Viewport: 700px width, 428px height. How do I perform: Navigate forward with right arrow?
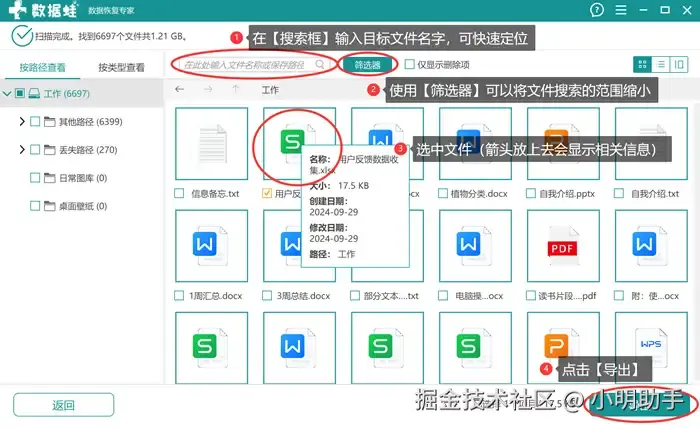(x=208, y=89)
